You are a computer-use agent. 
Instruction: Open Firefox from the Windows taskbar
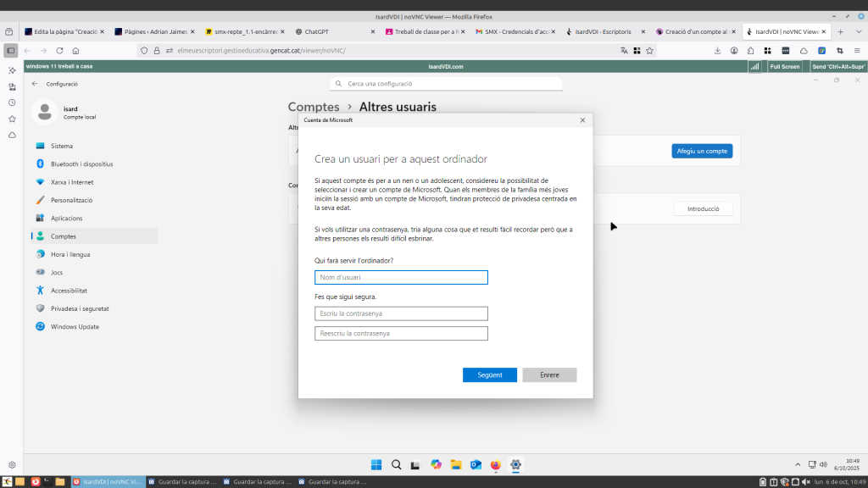[495, 464]
